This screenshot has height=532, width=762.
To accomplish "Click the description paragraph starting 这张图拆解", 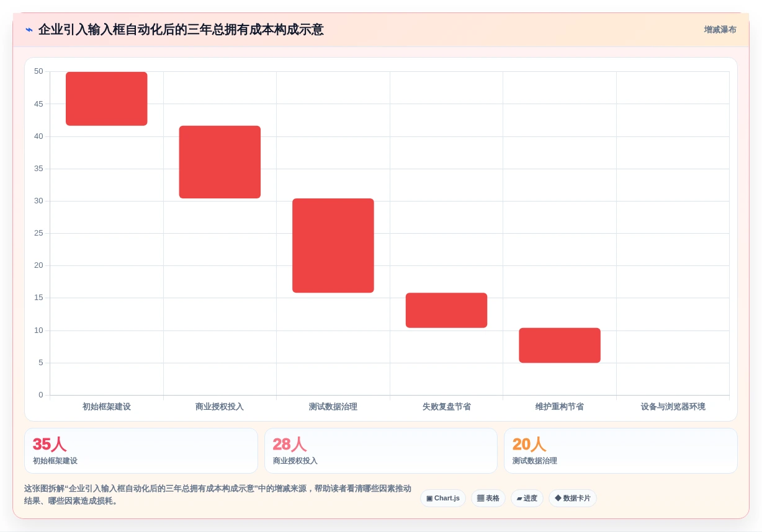I will pos(218,495).
